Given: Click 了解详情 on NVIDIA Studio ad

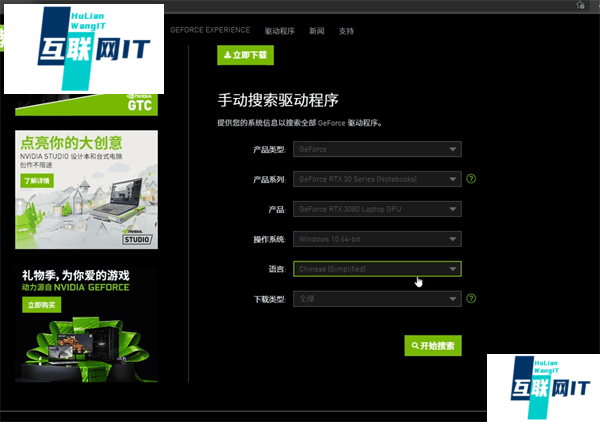Looking at the screenshot, I should click(36, 181).
